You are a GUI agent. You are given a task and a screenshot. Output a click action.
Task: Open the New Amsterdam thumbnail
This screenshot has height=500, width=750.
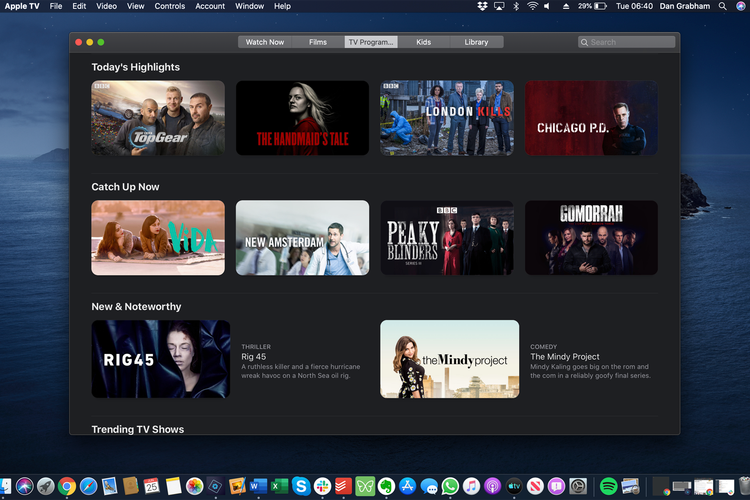(302, 238)
